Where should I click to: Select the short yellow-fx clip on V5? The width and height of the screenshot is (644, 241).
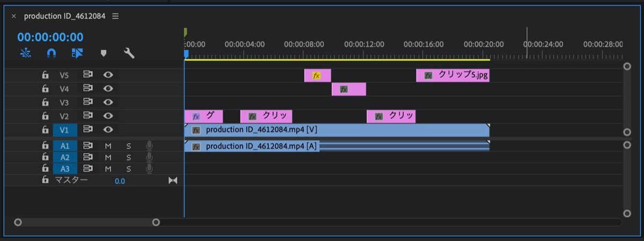coord(318,76)
